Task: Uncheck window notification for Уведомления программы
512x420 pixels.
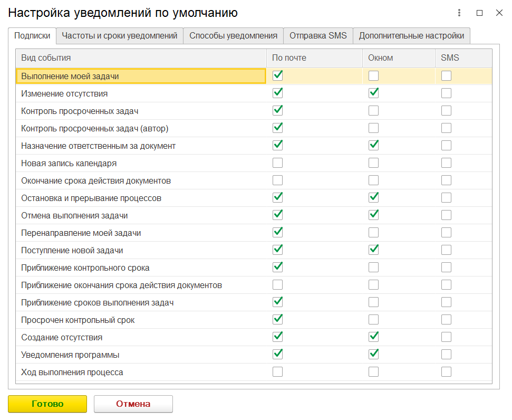Action: (373, 355)
